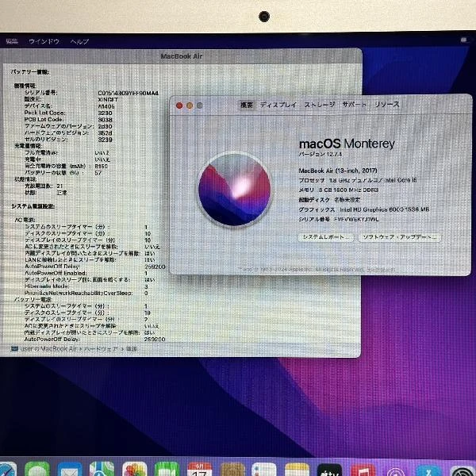Launch Apple TV from the Dock

[329, 470]
